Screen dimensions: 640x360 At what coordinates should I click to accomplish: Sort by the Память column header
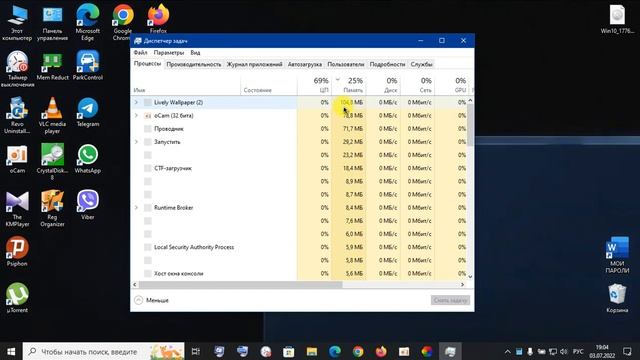[x=349, y=85]
